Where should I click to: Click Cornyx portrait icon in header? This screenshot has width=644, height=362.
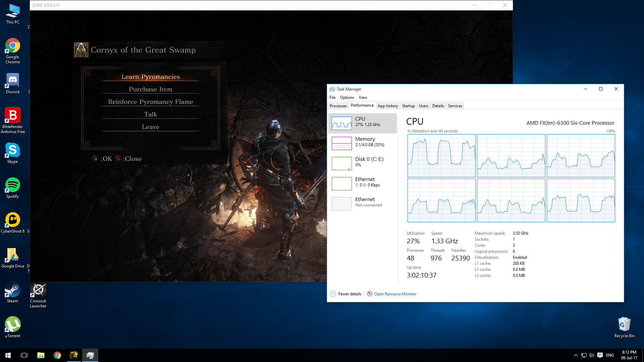click(x=81, y=50)
